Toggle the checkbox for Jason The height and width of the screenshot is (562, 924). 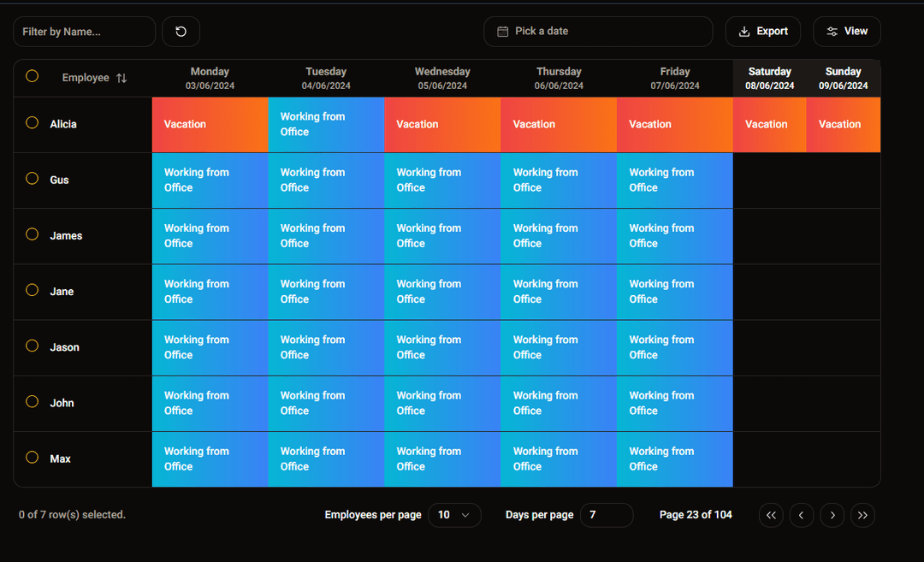33,346
